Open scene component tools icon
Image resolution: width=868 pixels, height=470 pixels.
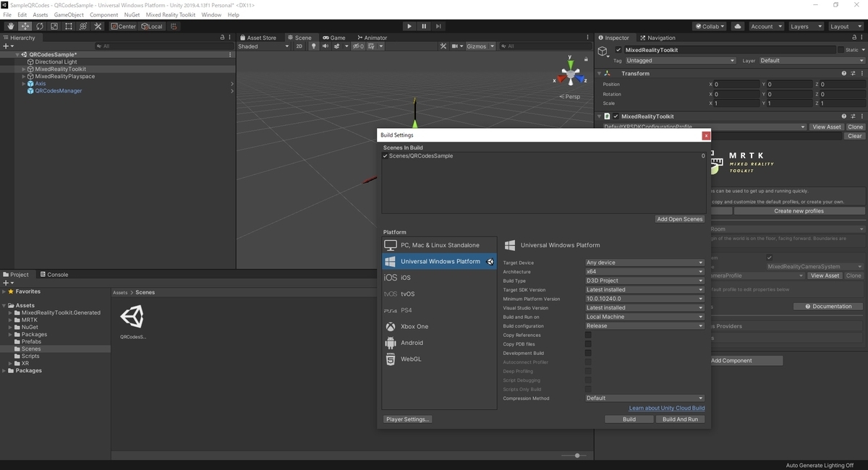pos(443,46)
